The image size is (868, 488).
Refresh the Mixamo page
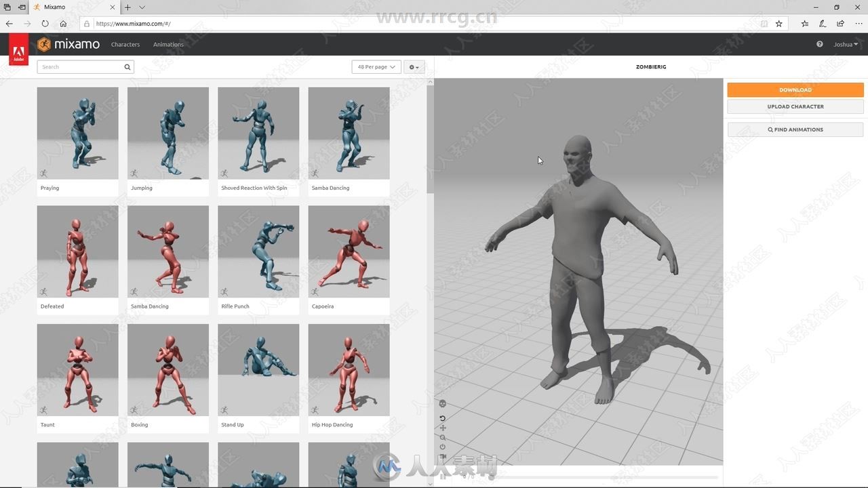(x=45, y=24)
